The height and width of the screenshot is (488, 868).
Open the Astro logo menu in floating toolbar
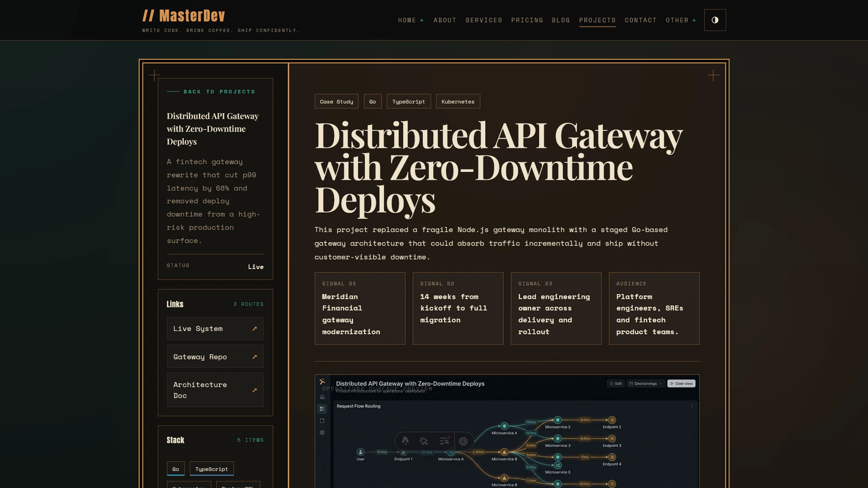tap(405, 441)
